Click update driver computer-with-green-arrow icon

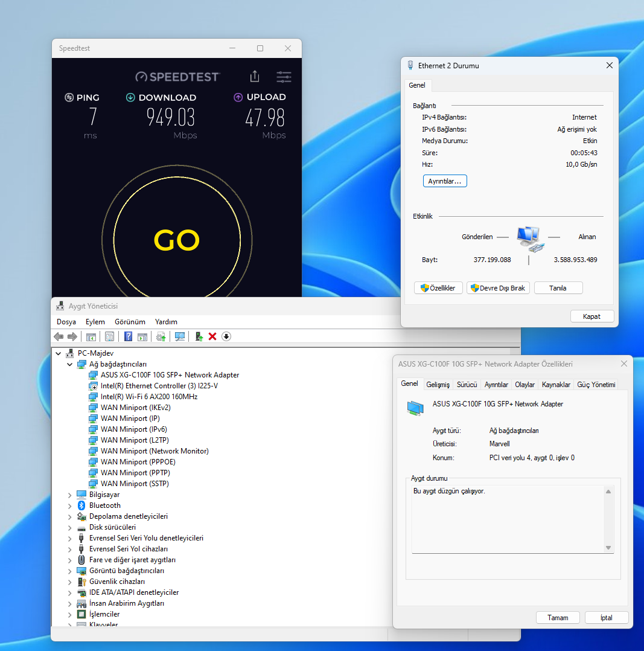(199, 337)
